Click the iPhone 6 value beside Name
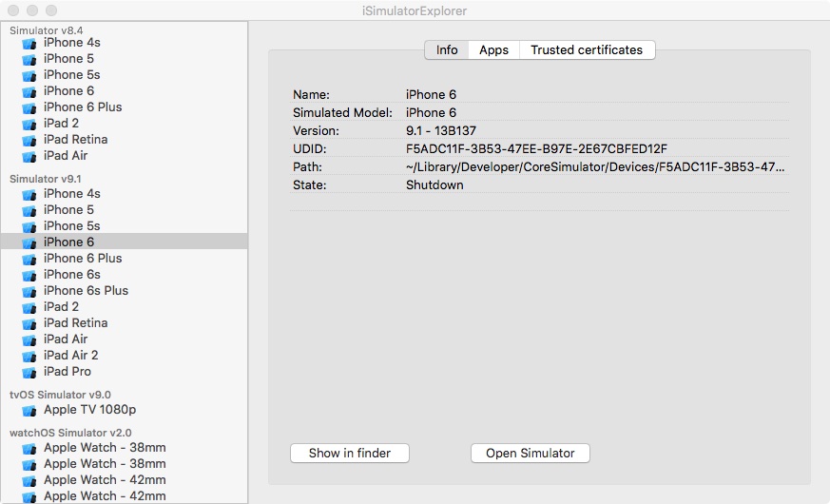 [x=431, y=95]
